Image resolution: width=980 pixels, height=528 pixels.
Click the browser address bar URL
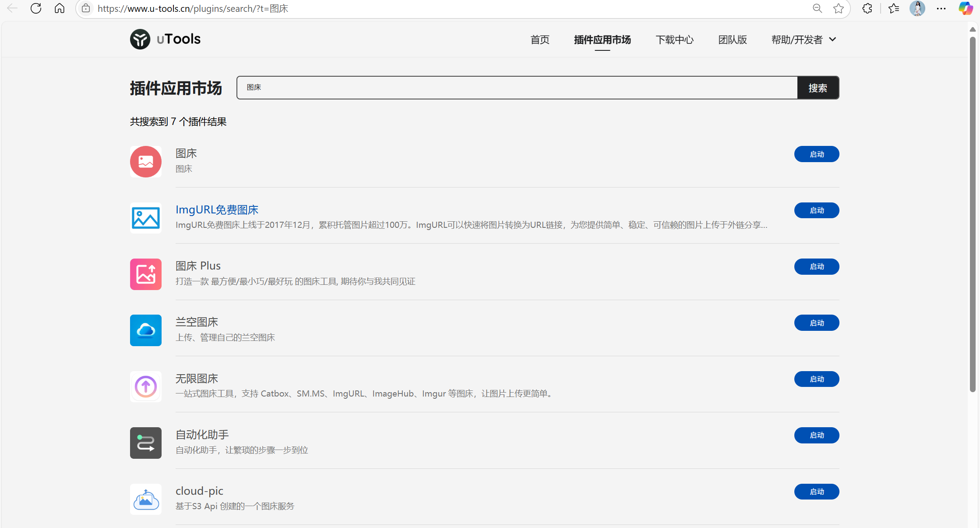[193, 8]
